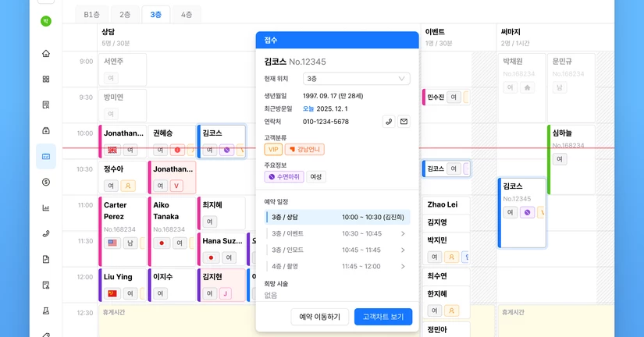Click the 예약 이동하기 button
644x337 pixels.
point(319,317)
